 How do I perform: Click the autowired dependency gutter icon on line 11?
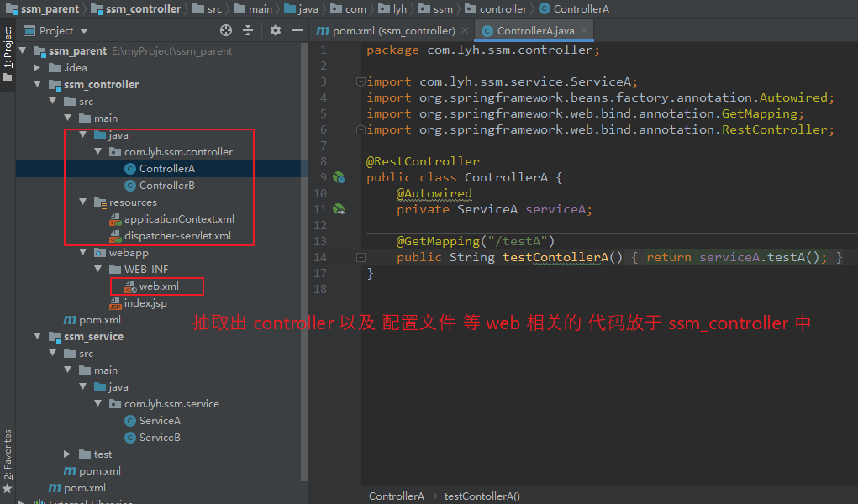340,209
